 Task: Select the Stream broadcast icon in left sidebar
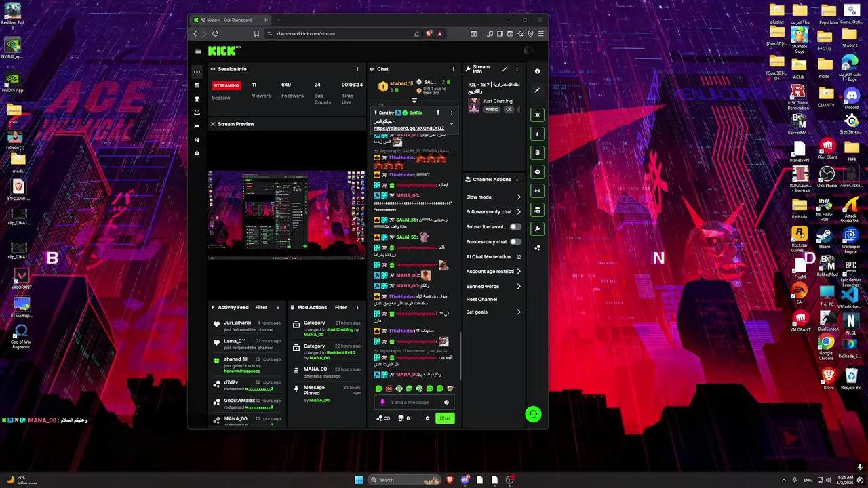click(197, 72)
